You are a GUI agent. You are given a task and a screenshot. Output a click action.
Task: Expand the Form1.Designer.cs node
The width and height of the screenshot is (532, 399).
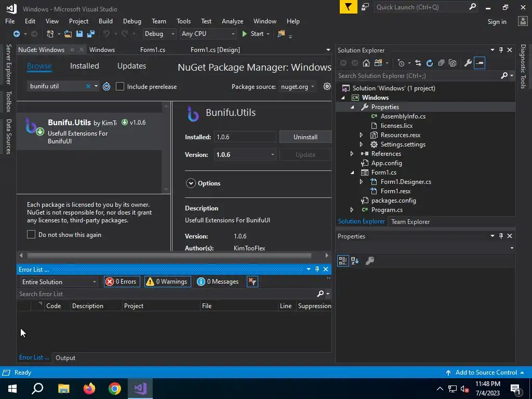pos(362,182)
